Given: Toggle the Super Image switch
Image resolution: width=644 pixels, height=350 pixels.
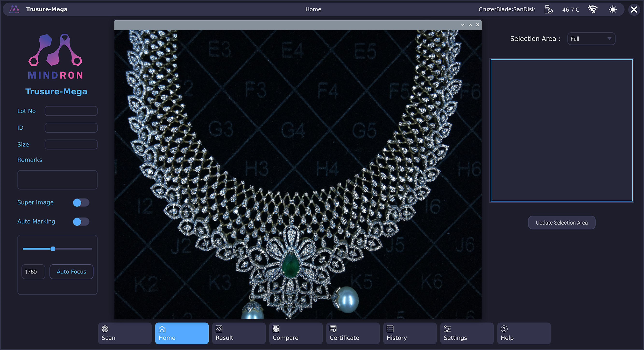Looking at the screenshot, I should click(x=81, y=203).
